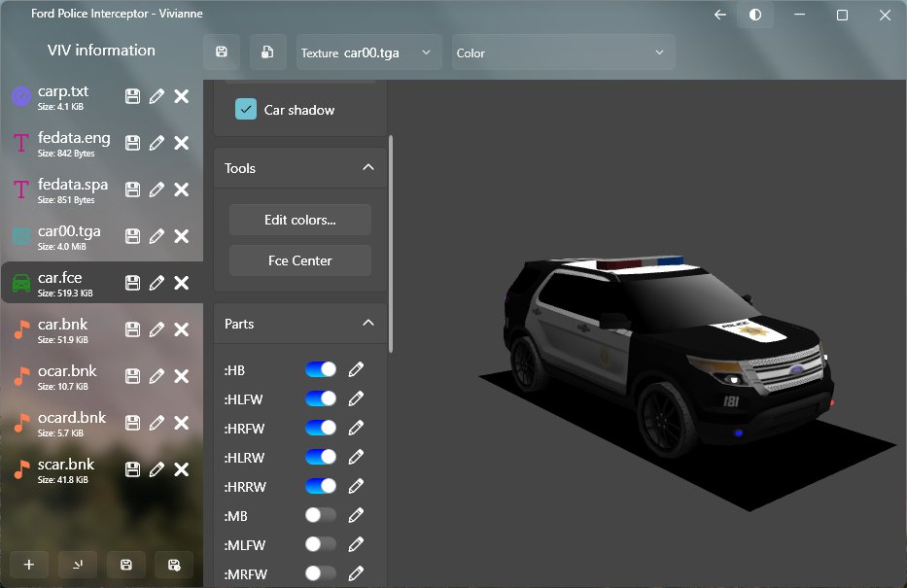This screenshot has width=907, height=588.
Task: Remove scar.bnk via its X icon
Action: click(x=182, y=469)
